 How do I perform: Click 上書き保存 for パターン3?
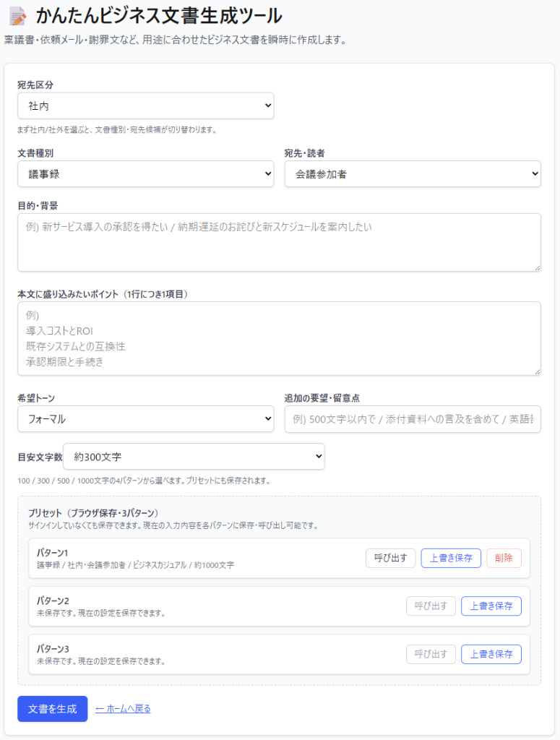coord(491,654)
